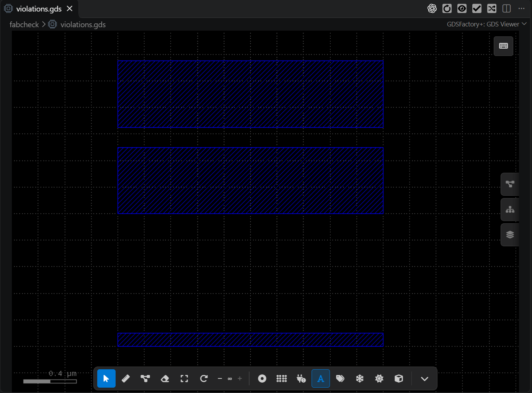Increase hierarchy levels with plus button
The height and width of the screenshot is (393, 532).
click(240, 378)
